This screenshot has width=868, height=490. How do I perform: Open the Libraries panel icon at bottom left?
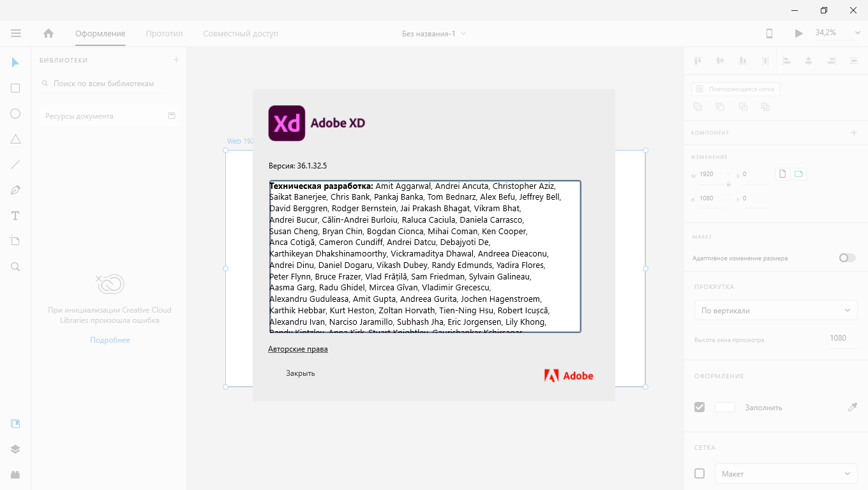coord(15,423)
